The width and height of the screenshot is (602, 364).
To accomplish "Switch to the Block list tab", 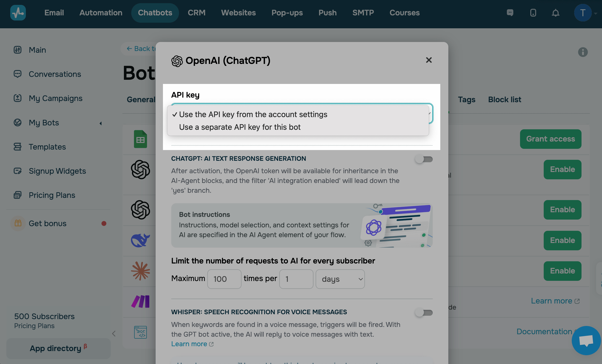I will [x=504, y=100].
